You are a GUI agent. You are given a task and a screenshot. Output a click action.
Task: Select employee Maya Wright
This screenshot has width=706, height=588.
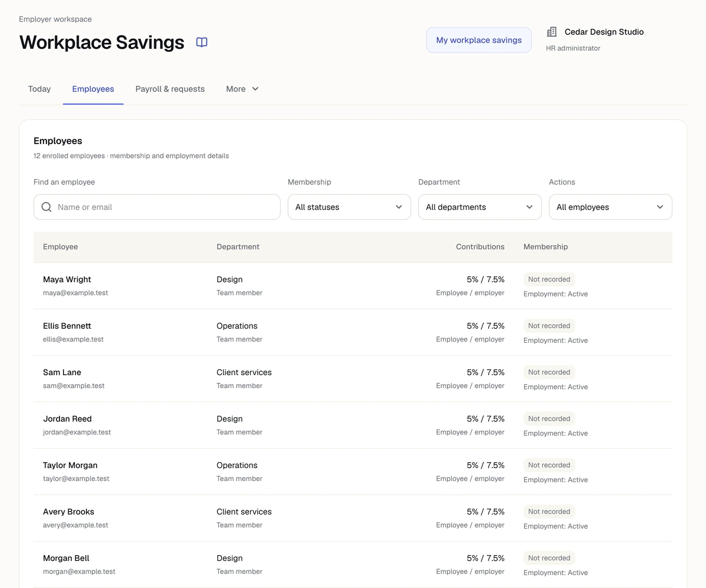67,279
